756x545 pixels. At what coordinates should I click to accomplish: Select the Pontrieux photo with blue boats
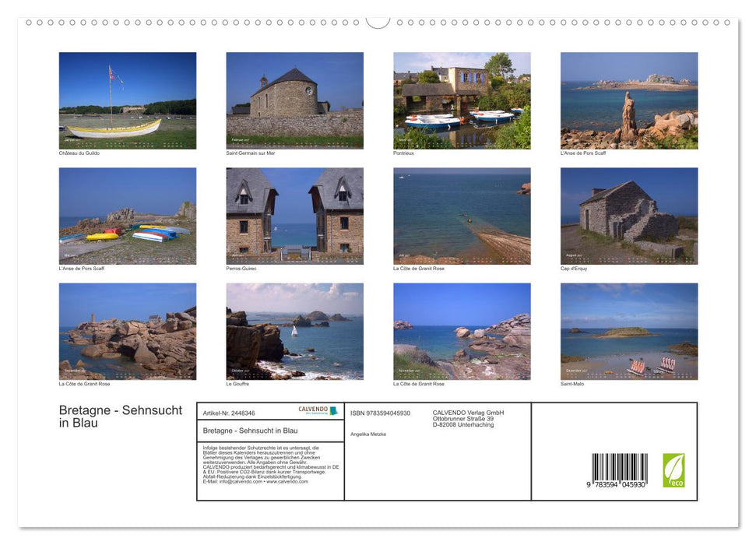click(x=462, y=100)
